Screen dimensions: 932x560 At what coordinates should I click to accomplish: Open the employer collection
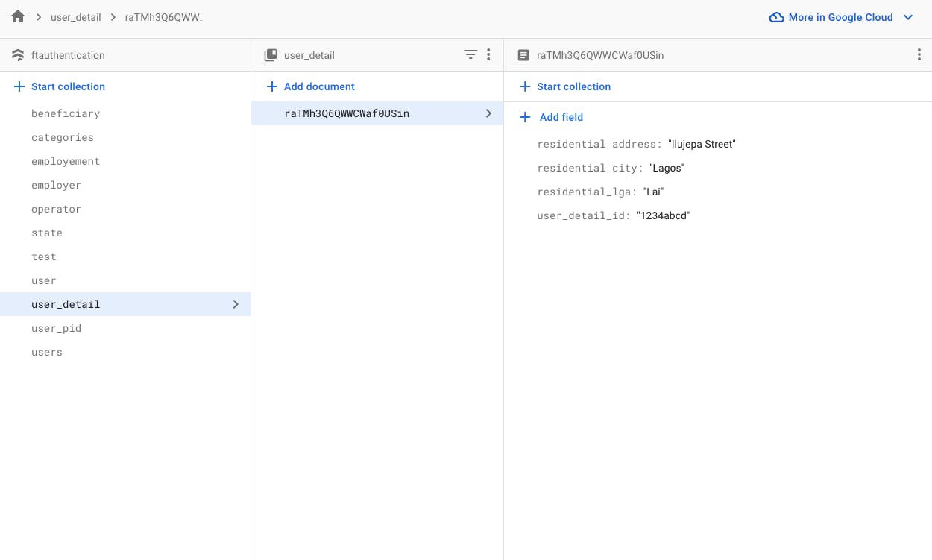click(56, 185)
